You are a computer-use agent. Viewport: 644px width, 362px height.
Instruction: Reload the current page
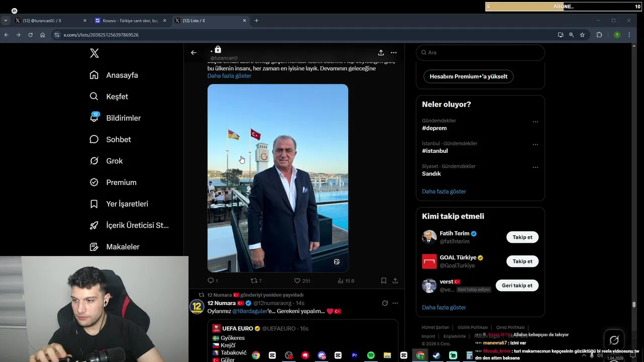click(x=30, y=35)
